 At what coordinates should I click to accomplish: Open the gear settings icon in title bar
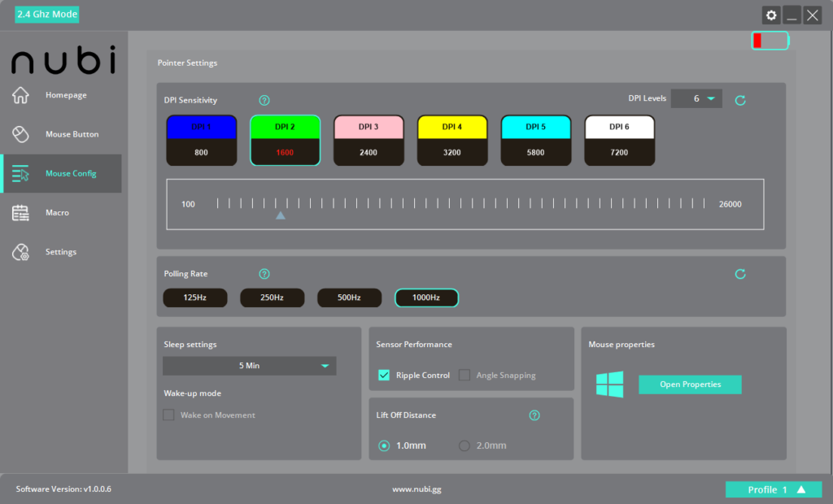[771, 15]
